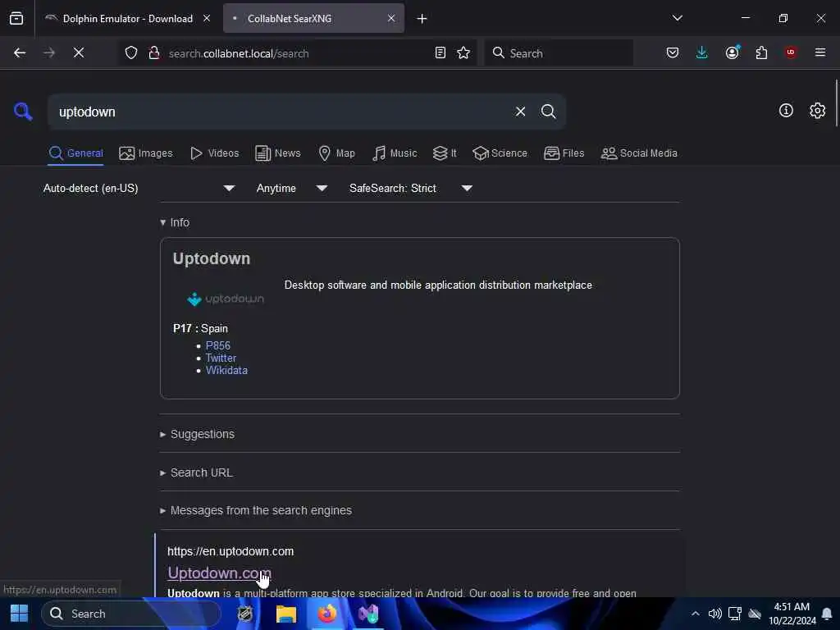Open the Wikidata link
The image size is (840, 630).
tap(226, 370)
